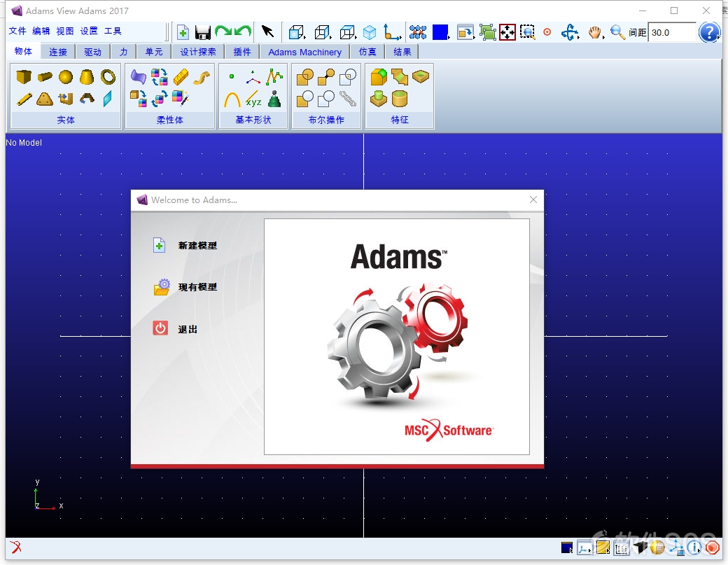The image size is (728, 565).
Task: Open the front view box dropdown
Action: click(297, 32)
